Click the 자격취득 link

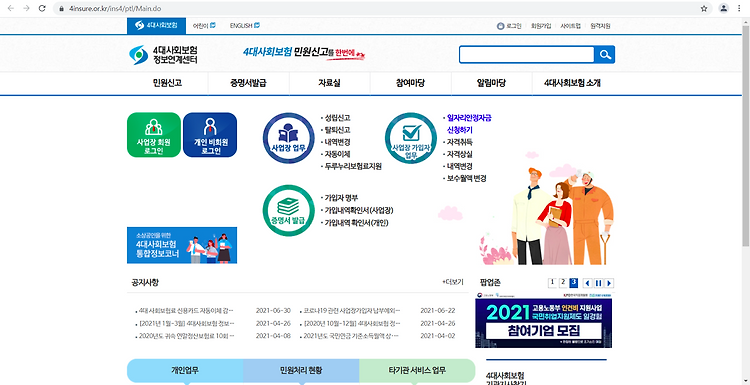[x=460, y=142]
